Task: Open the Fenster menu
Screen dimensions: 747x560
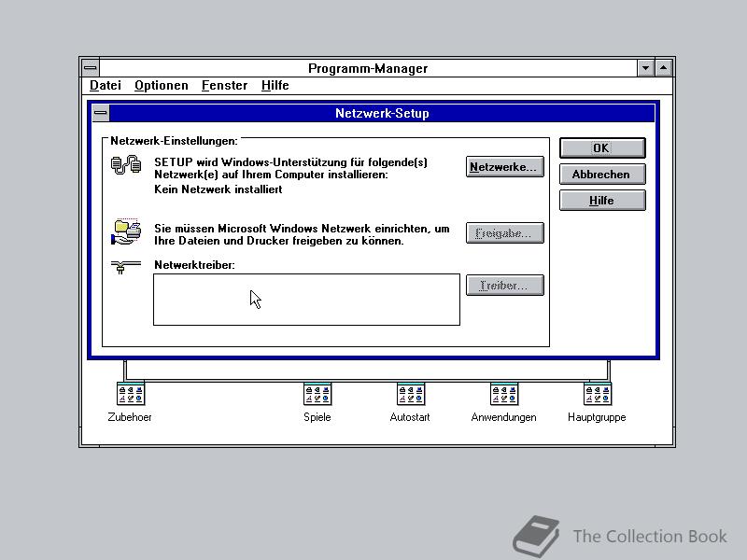Action: click(224, 85)
